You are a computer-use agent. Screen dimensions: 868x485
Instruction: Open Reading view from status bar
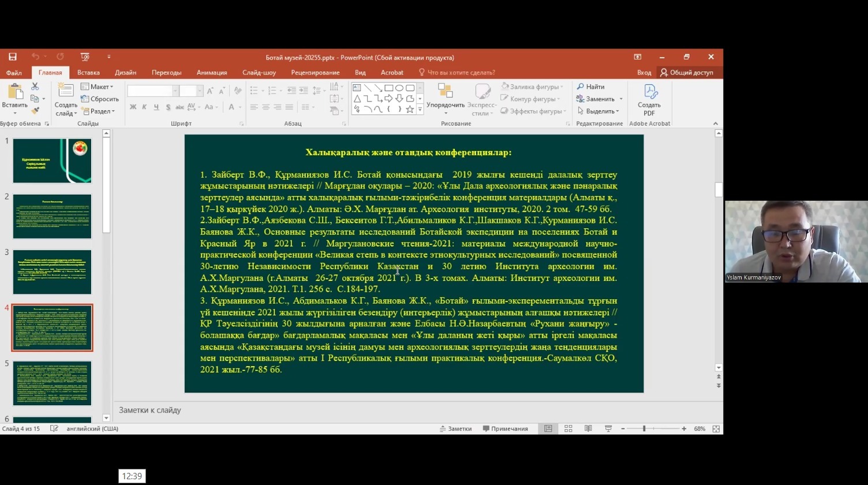pos(588,428)
